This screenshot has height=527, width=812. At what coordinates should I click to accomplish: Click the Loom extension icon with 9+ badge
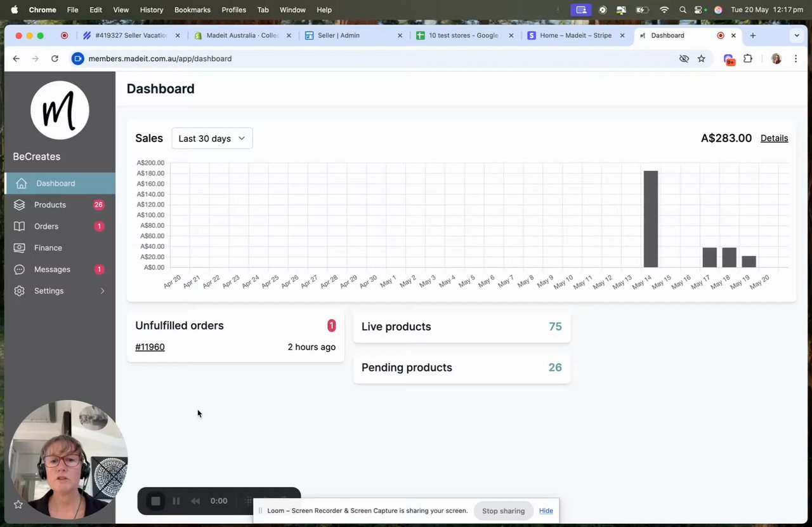click(729, 59)
